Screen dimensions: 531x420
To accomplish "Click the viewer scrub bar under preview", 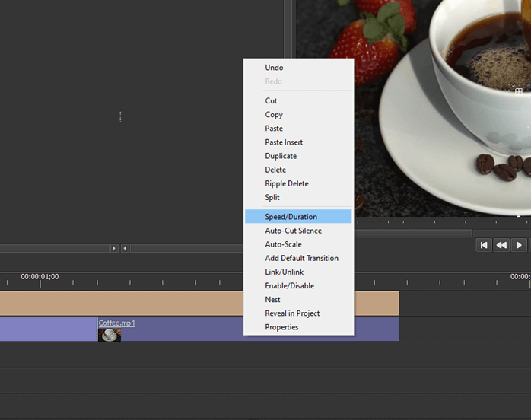I will 413,233.
